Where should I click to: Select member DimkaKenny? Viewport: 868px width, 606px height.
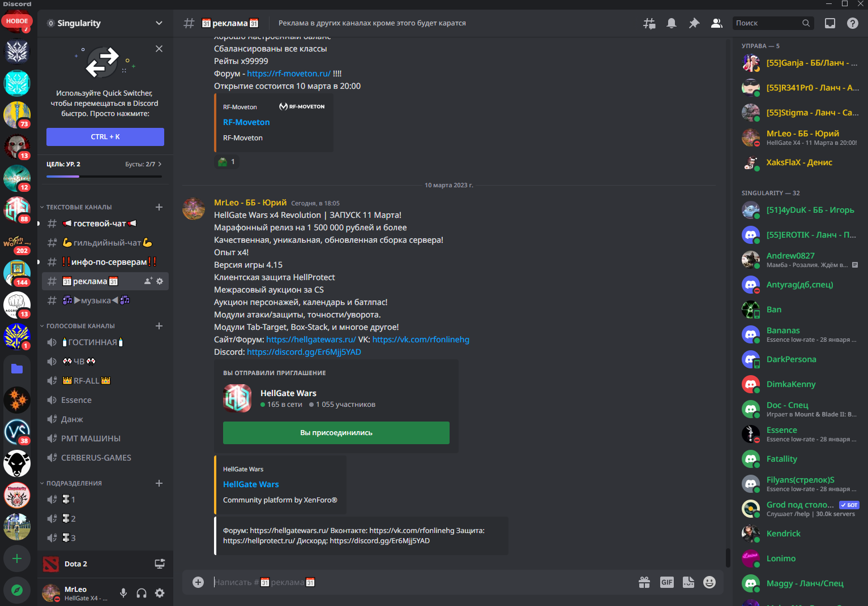point(800,384)
